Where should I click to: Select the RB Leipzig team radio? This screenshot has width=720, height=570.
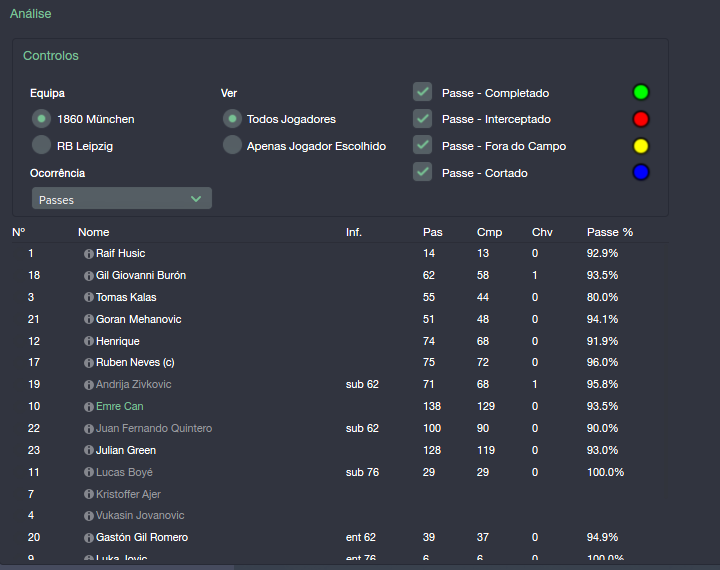41,145
